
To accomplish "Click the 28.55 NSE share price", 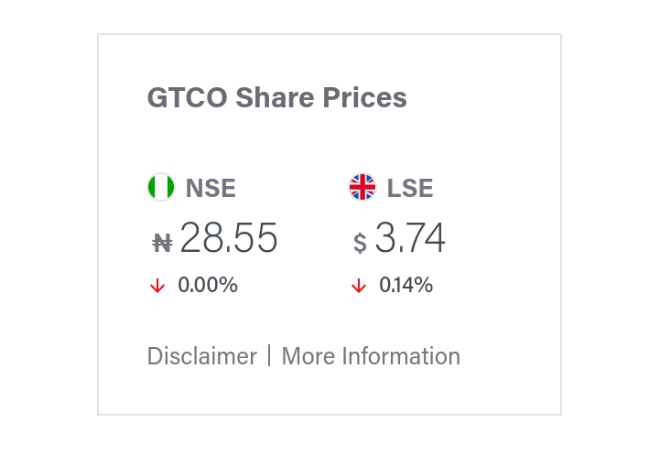I will 229,239.
